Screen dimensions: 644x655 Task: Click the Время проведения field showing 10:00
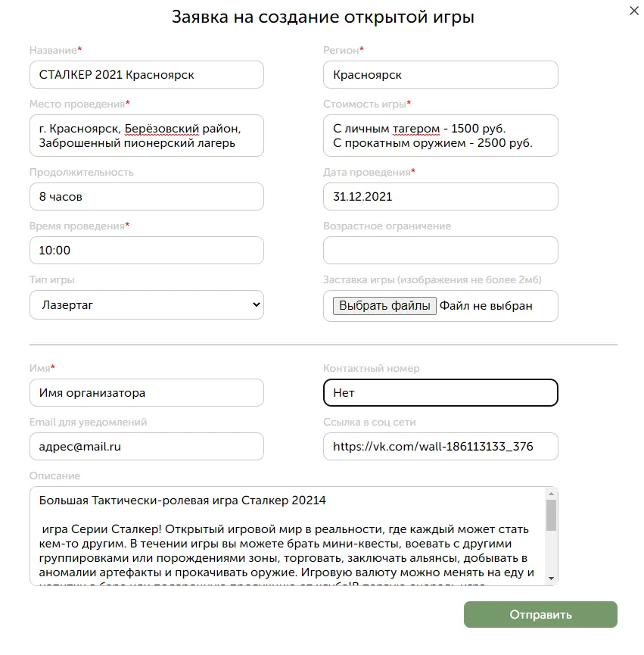pos(147,251)
